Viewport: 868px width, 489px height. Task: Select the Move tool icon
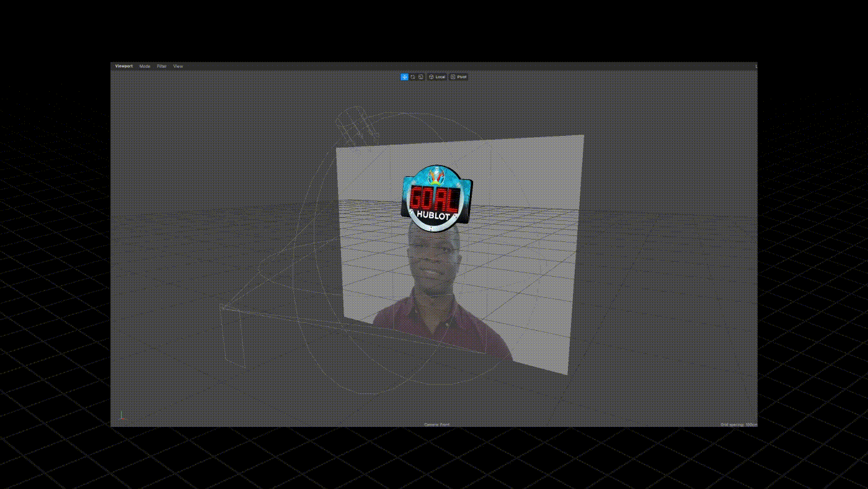click(404, 77)
